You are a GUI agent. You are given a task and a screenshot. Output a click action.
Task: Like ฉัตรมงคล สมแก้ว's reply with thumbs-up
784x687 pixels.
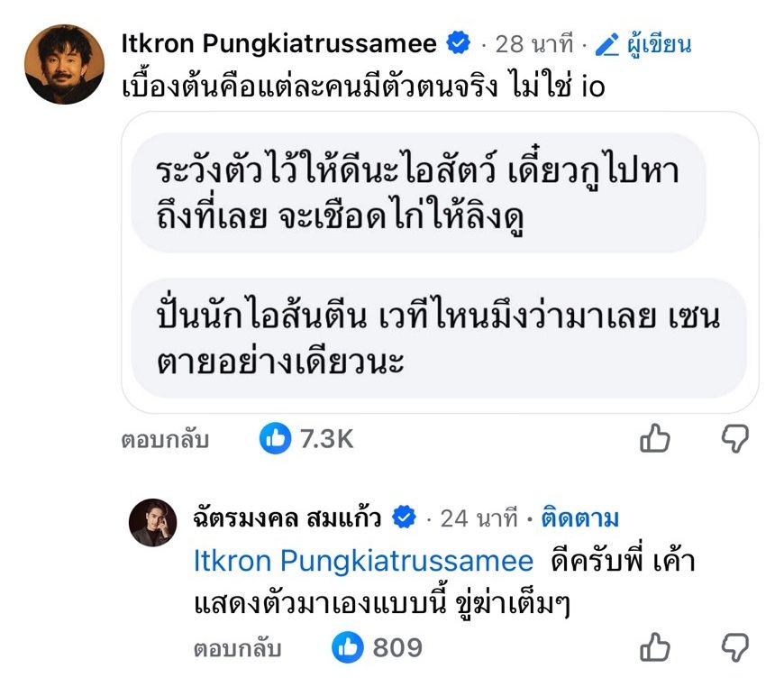655,646
